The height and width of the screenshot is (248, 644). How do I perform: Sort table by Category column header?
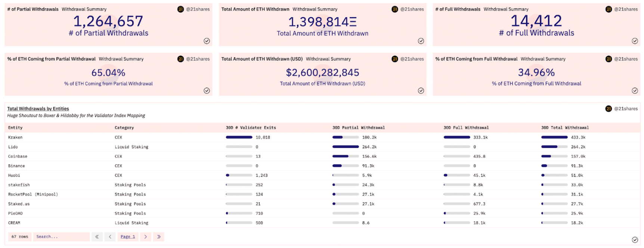(x=124, y=128)
